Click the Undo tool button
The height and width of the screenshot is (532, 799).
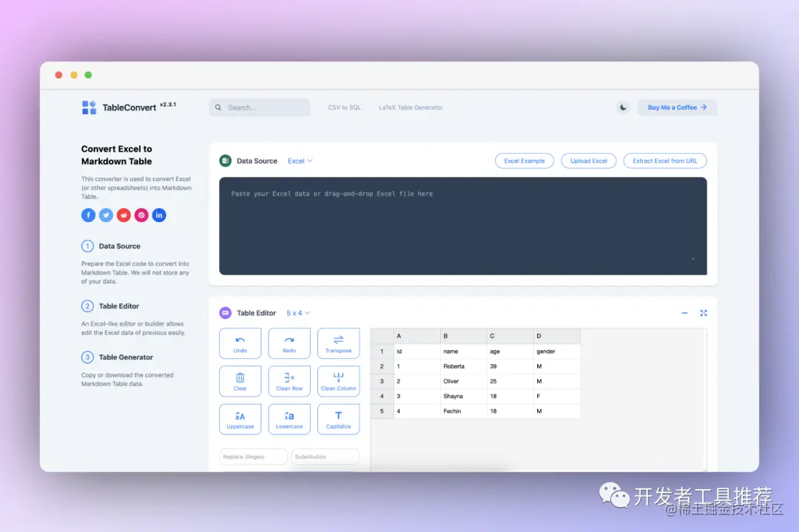click(240, 343)
